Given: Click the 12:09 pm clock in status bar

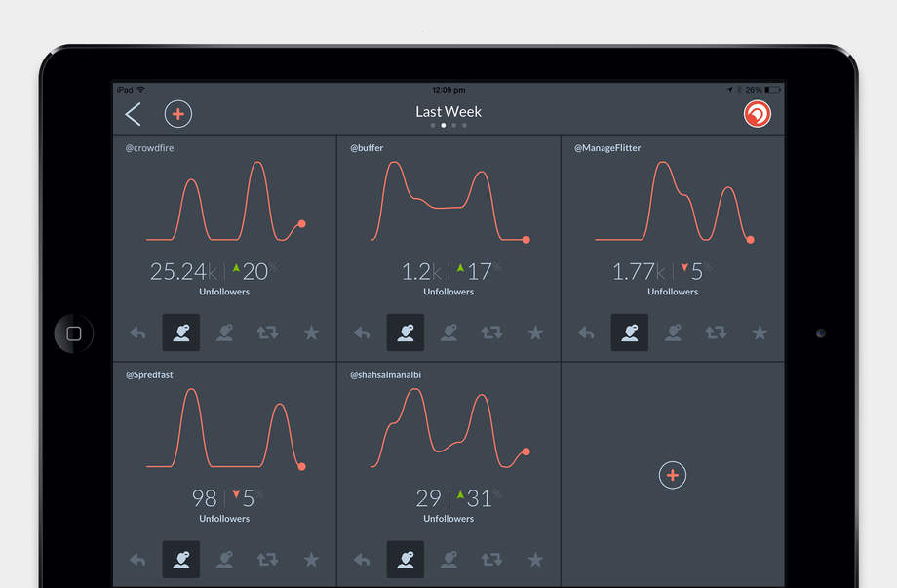Looking at the screenshot, I should [448, 90].
